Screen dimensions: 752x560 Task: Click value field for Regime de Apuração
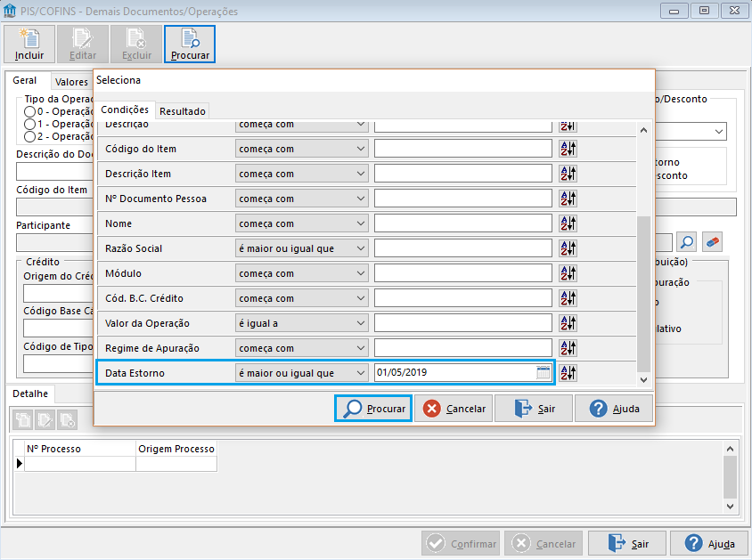(x=462, y=348)
